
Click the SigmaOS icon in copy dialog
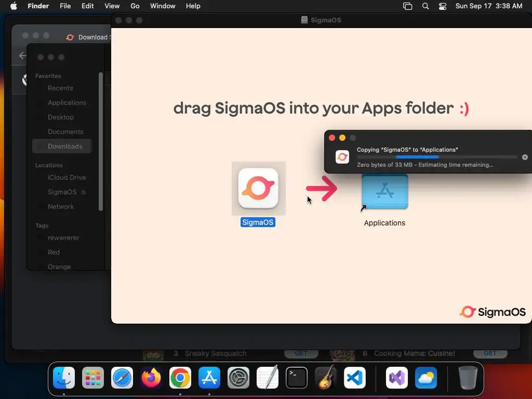pos(342,157)
